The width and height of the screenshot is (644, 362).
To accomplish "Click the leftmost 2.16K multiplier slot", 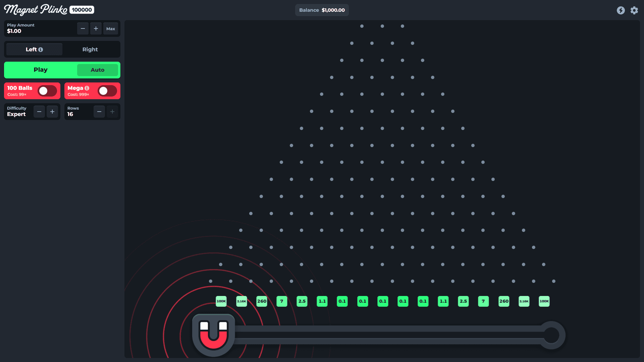I will [x=241, y=301].
